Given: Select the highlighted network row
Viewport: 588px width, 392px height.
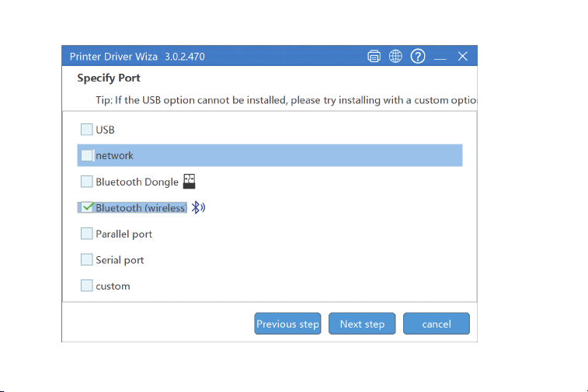Looking at the screenshot, I should [x=270, y=155].
